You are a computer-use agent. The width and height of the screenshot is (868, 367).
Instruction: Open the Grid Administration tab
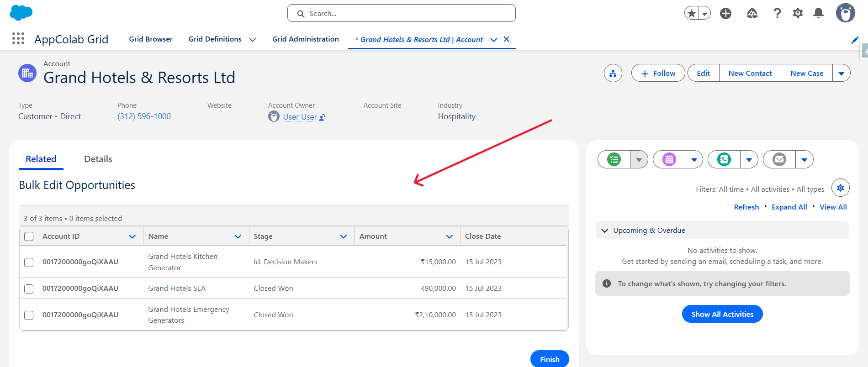[x=306, y=39]
